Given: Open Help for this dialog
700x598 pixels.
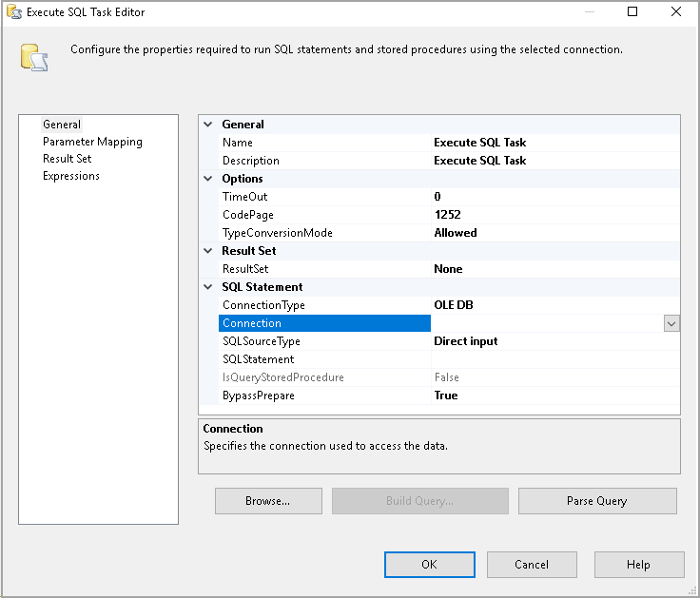Looking at the screenshot, I should (x=638, y=565).
